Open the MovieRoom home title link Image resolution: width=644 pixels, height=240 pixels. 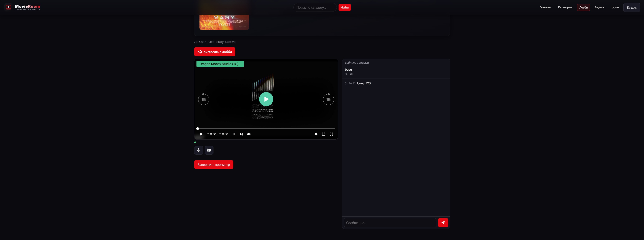[27, 6]
